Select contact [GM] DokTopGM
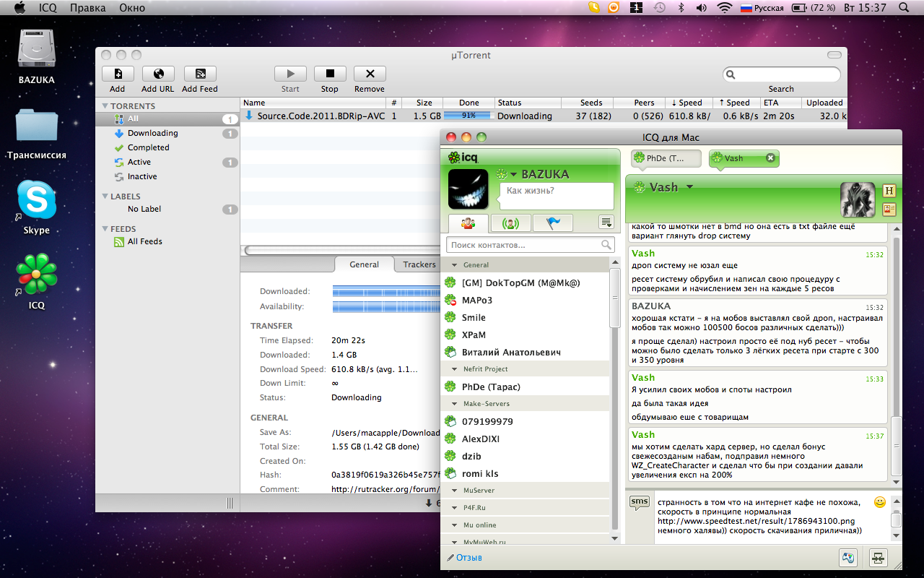924x578 pixels. (x=526, y=282)
